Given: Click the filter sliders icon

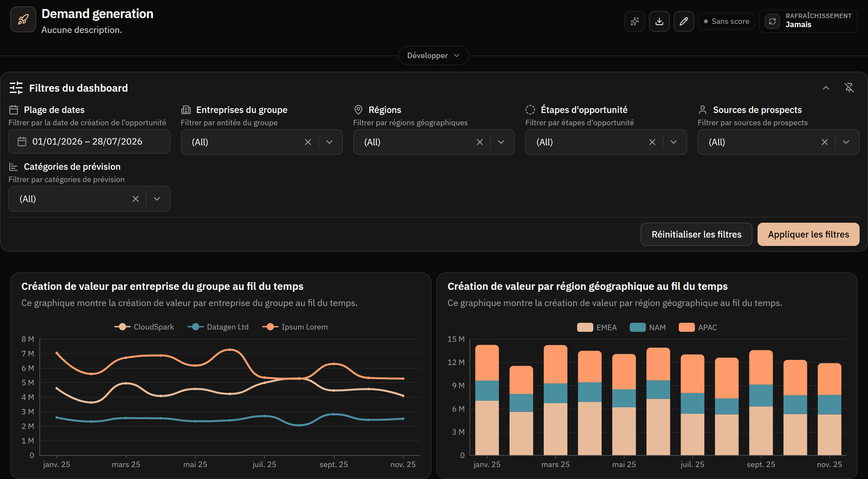Looking at the screenshot, I should [16, 88].
